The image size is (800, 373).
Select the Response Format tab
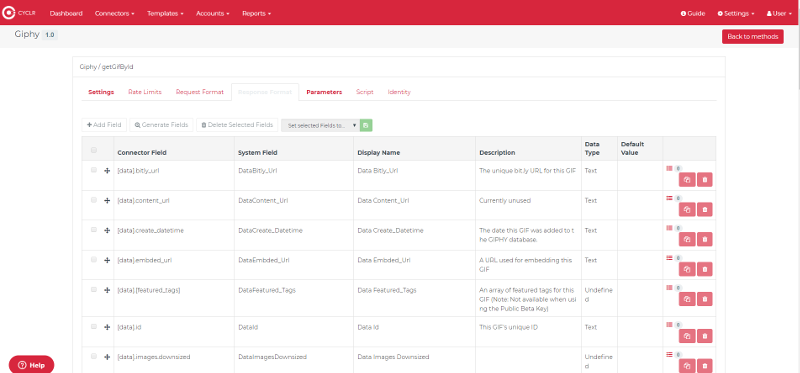[265, 92]
